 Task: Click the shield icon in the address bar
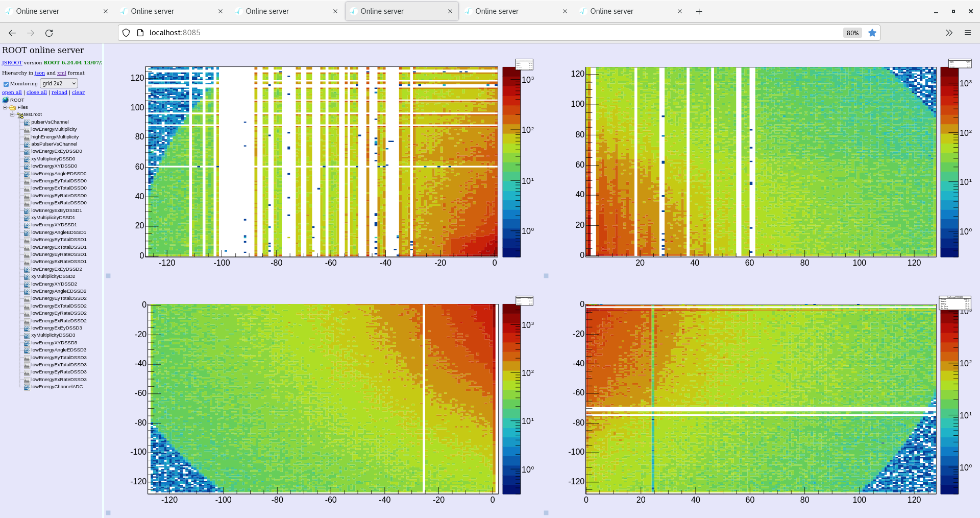126,33
